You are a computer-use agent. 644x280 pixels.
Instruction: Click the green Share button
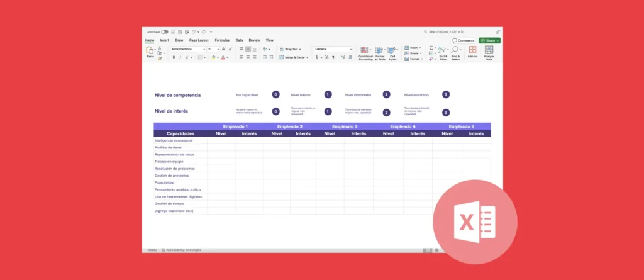pos(489,40)
